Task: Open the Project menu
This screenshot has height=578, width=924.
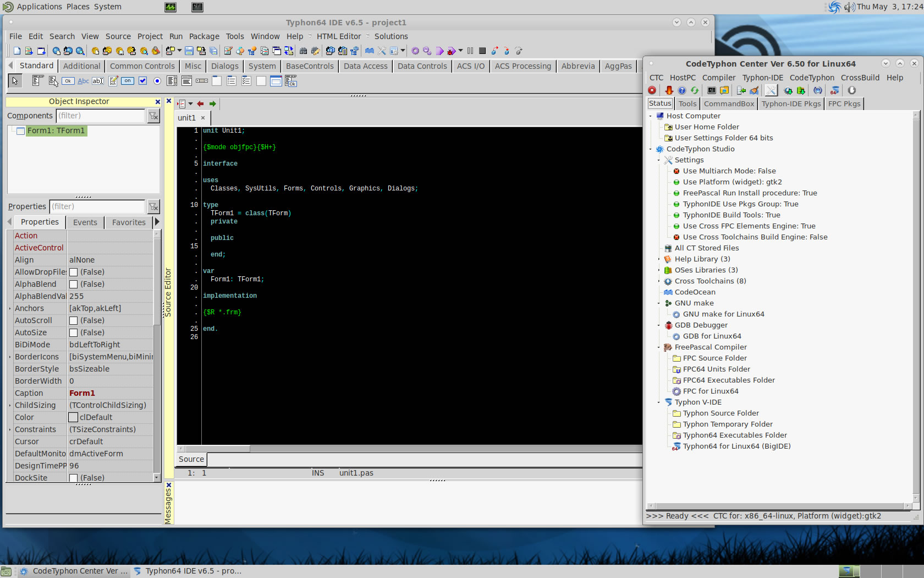Action: (150, 36)
